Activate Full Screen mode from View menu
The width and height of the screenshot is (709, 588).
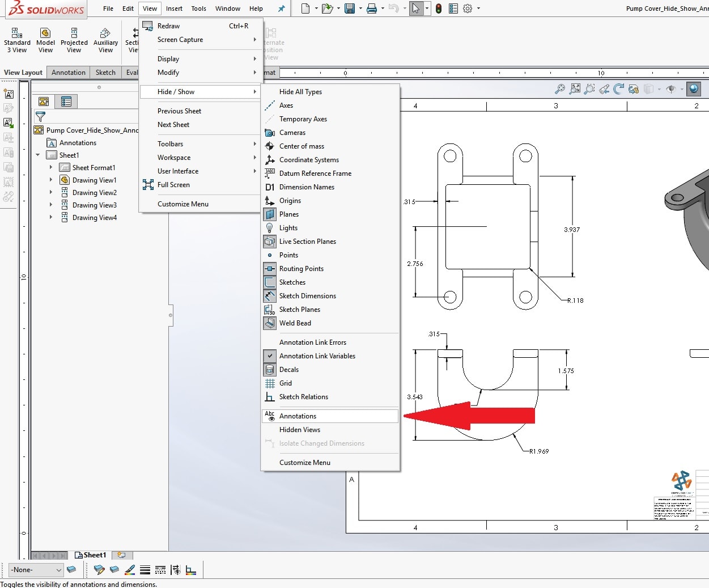(173, 184)
